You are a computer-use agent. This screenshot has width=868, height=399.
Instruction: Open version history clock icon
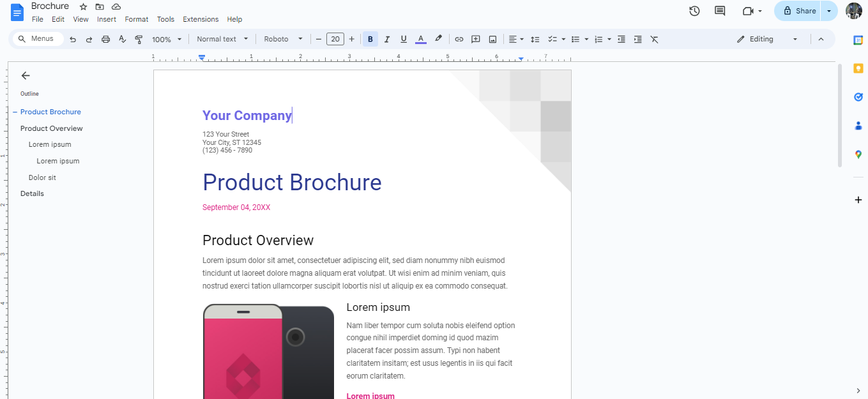[x=694, y=11]
